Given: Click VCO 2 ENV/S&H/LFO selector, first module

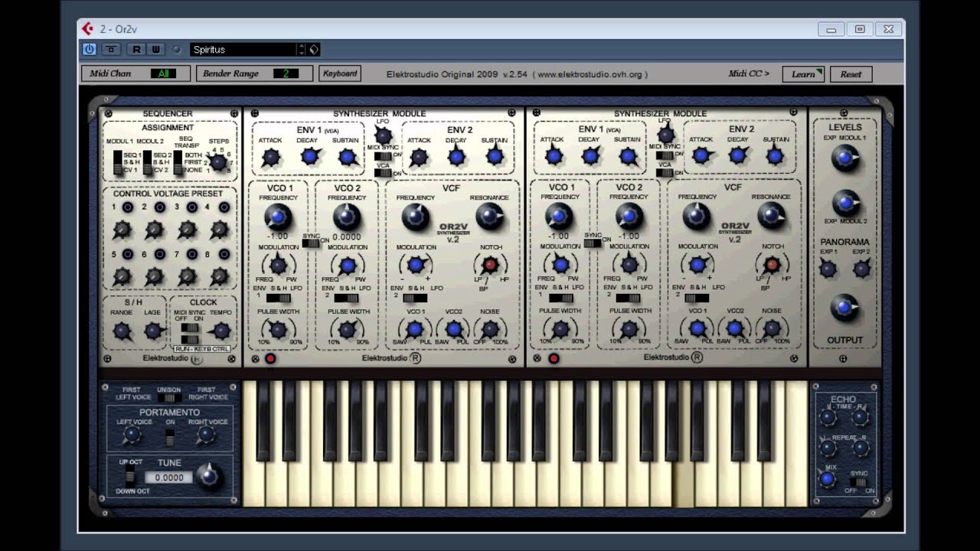Looking at the screenshot, I should click(x=348, y=298).
